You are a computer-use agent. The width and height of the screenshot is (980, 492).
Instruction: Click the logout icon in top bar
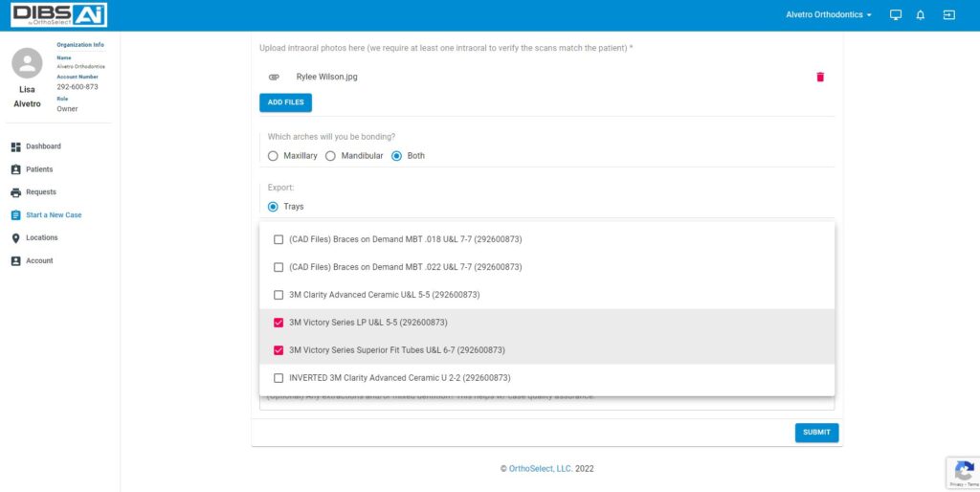[948, 15]
